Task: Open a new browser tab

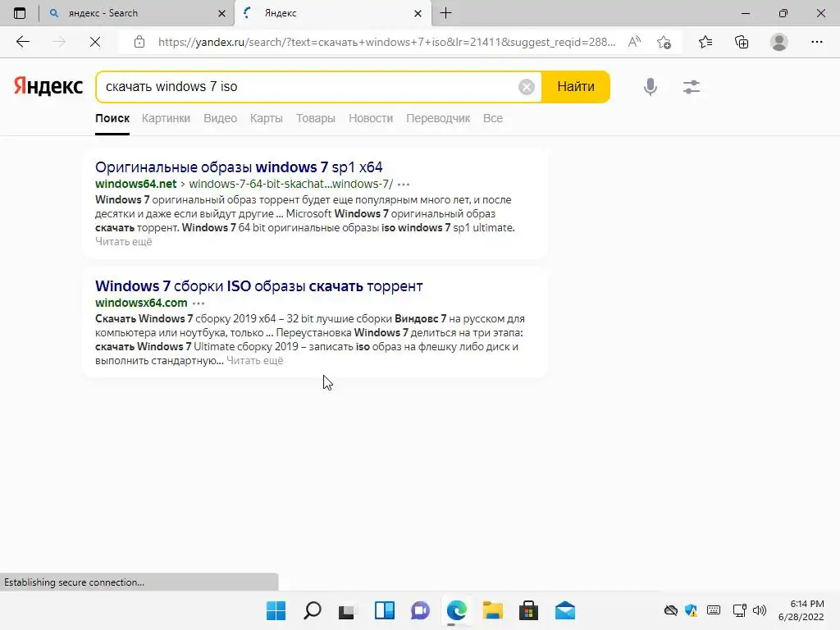Action: [x=445, y=13]
